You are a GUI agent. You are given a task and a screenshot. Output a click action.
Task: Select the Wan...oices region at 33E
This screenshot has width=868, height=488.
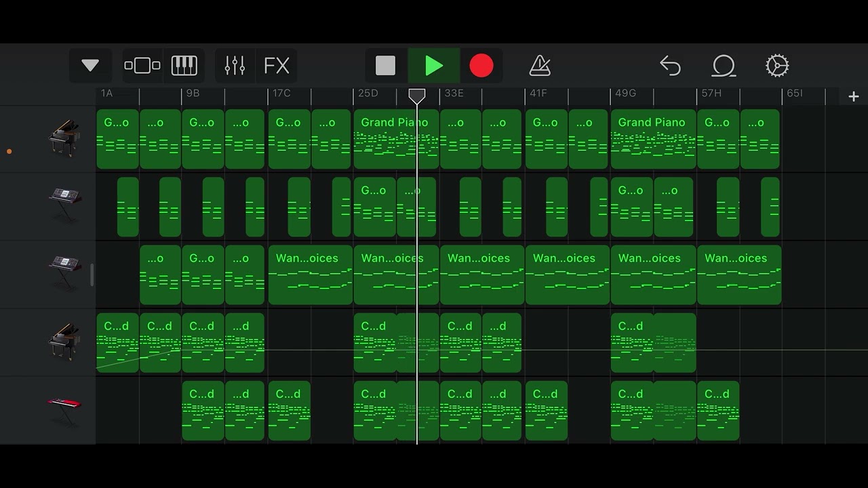[x=482, y=274]
